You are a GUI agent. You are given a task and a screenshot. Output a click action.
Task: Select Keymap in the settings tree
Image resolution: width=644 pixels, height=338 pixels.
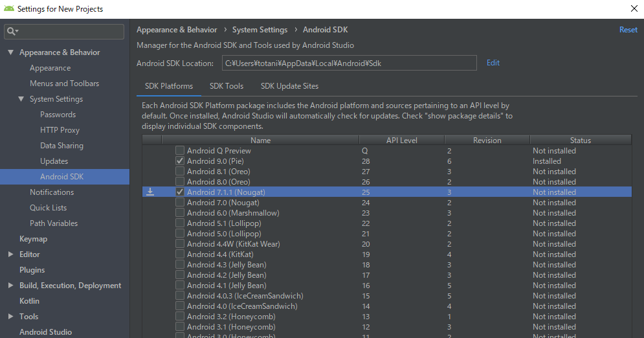[x=33, y=239]
